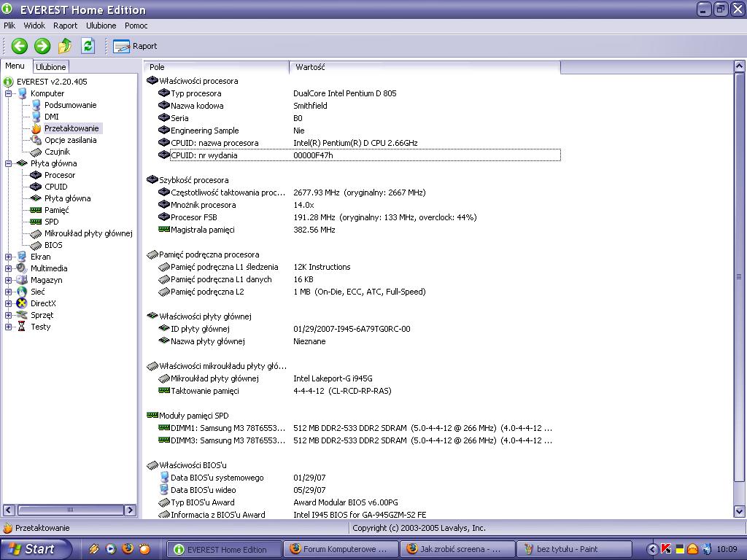This screenshot has height=560, width=747.
Task: Click the right arrow of the tree horizontal scrollbar
Action: pyautogui.click(x=130, y=510)
